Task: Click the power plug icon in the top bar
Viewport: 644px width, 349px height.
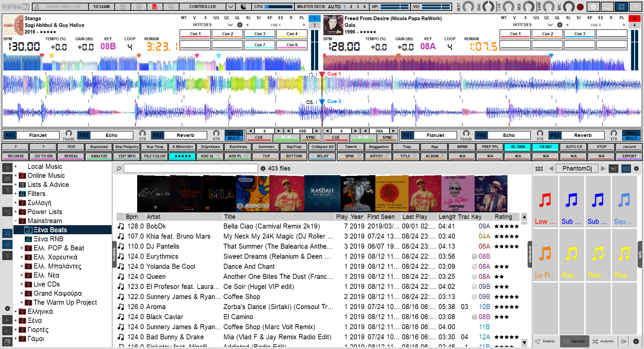Action: click(x=139, y=7)
